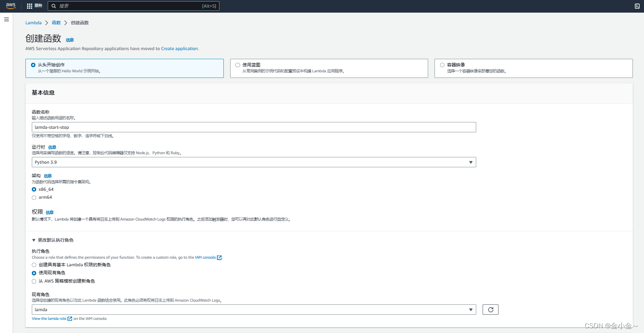Go to Lambda breadcrumb link

point(33,23)
